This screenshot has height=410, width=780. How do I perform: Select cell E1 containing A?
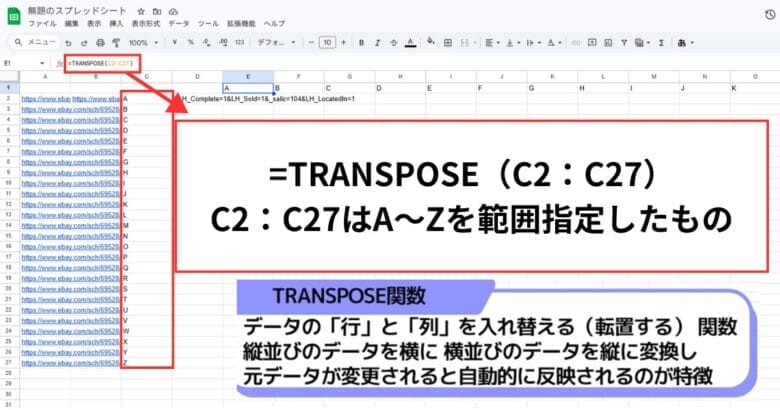[248, 88]
